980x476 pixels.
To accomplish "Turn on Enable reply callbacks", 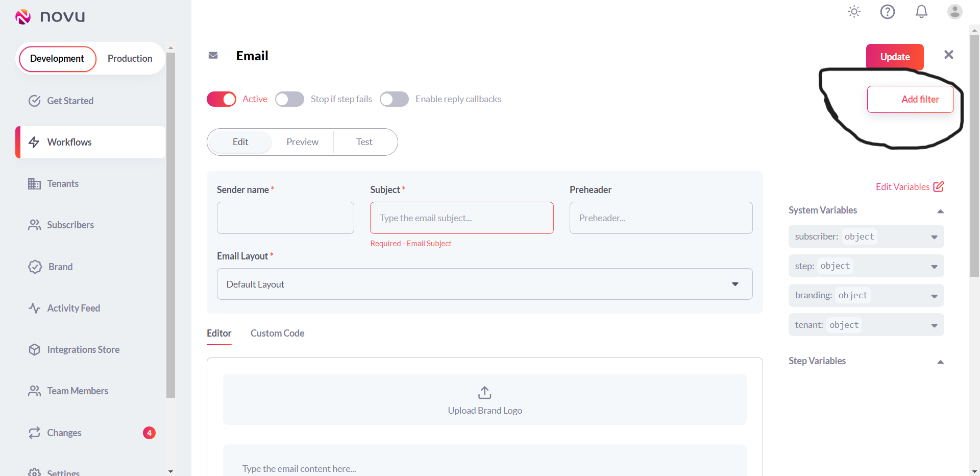I will click(394, 99).
